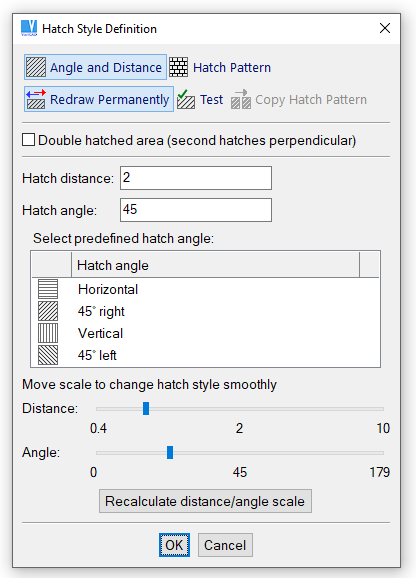Image resolution: width=416 pixels, height=578 pixels.
Task: Click the Angle slider handle
Action: click(170, 452)
